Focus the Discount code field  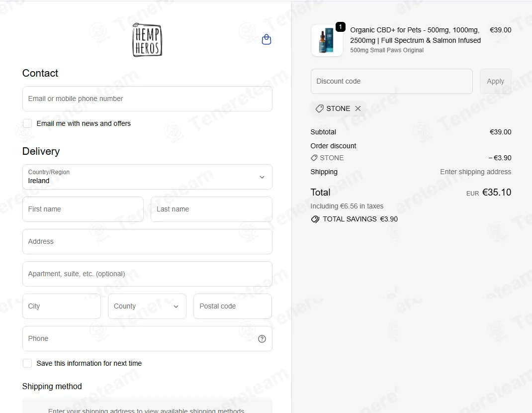[x=391, y=82]
